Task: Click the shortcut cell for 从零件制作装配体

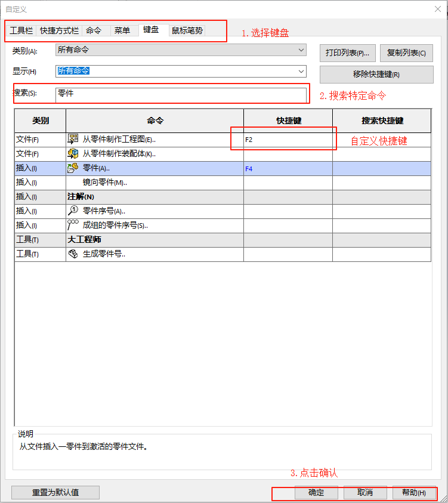Action: tap(288, 154)
